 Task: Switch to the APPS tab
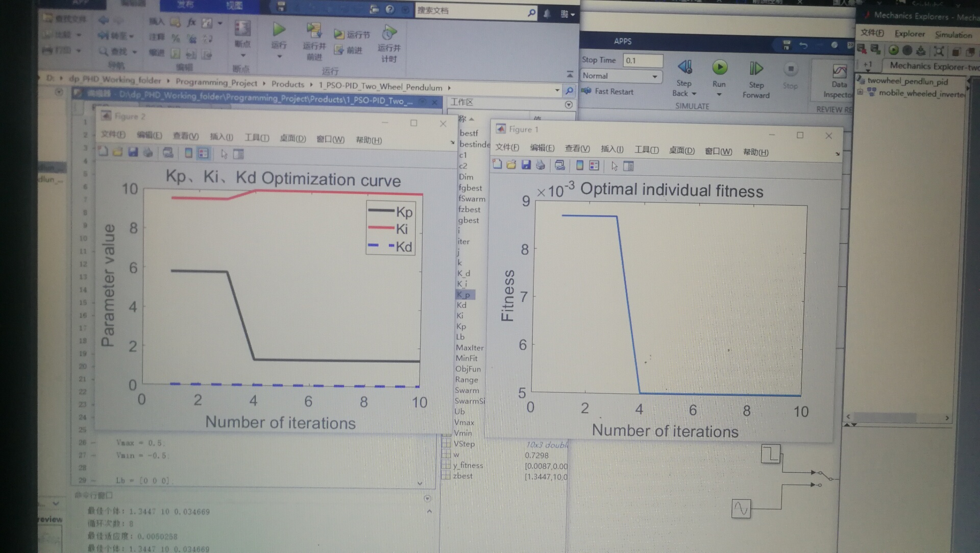coord(622,41)
